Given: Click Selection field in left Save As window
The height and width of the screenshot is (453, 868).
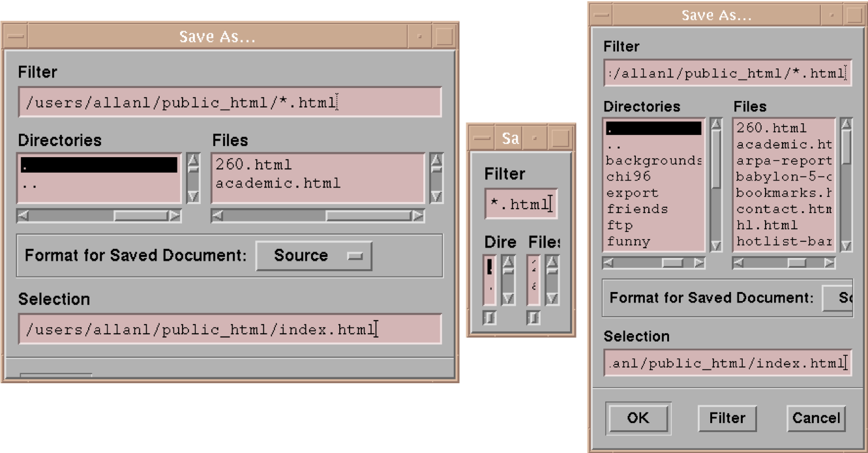Looking at the screenshot, I should tap(230, 329).
